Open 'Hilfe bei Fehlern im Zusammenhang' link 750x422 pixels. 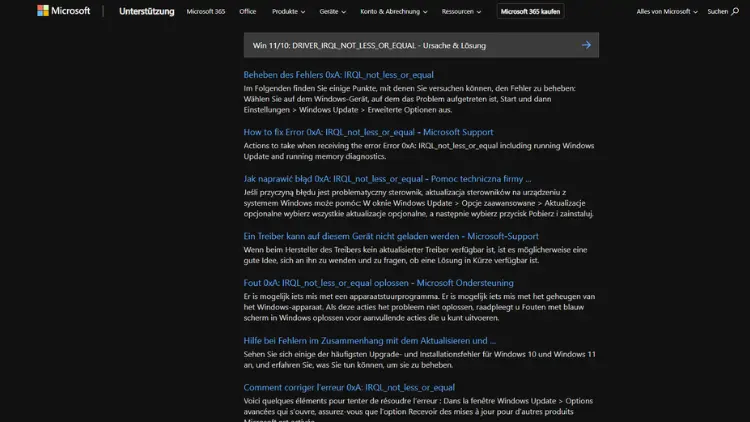(369, 340)
